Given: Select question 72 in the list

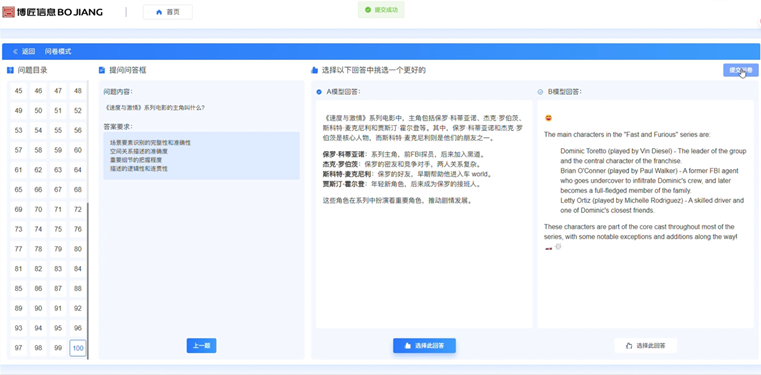Looking at the screenshot, I should click(78, 210).
